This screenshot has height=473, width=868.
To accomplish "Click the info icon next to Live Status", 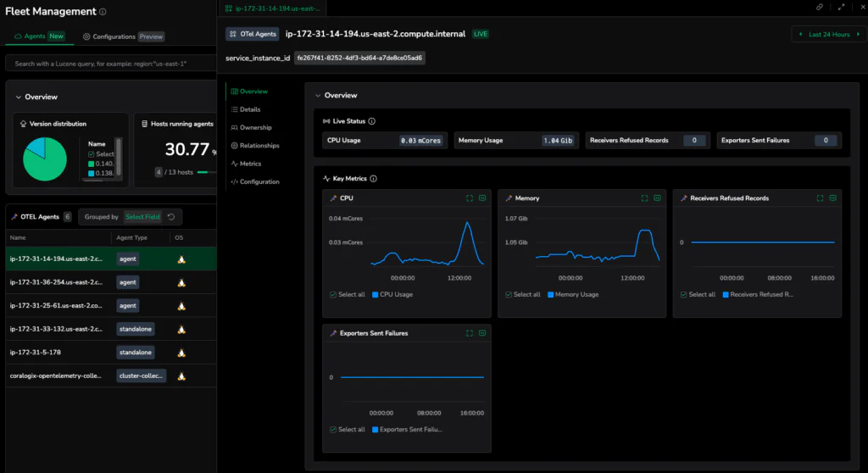I will (372, 121).
